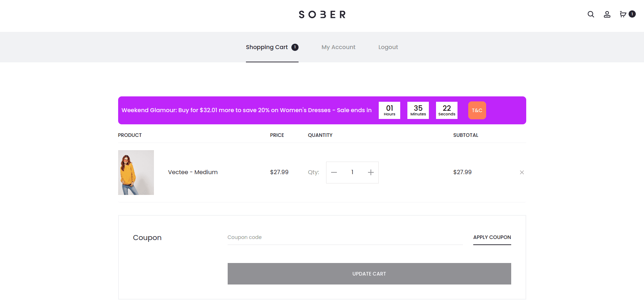
Task: Open the search magnifier icon
Action: click(x=591, y=14)
